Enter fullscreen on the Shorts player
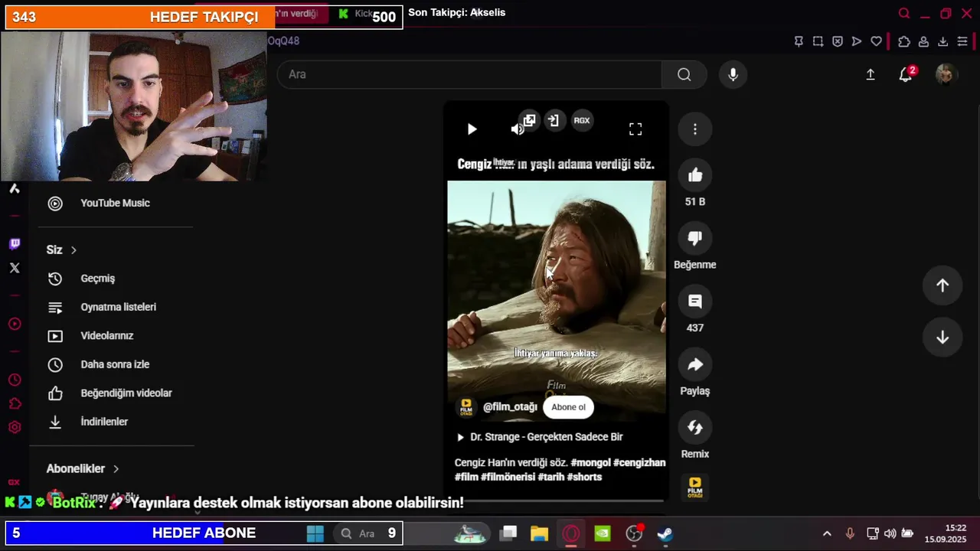 (635, 129)
